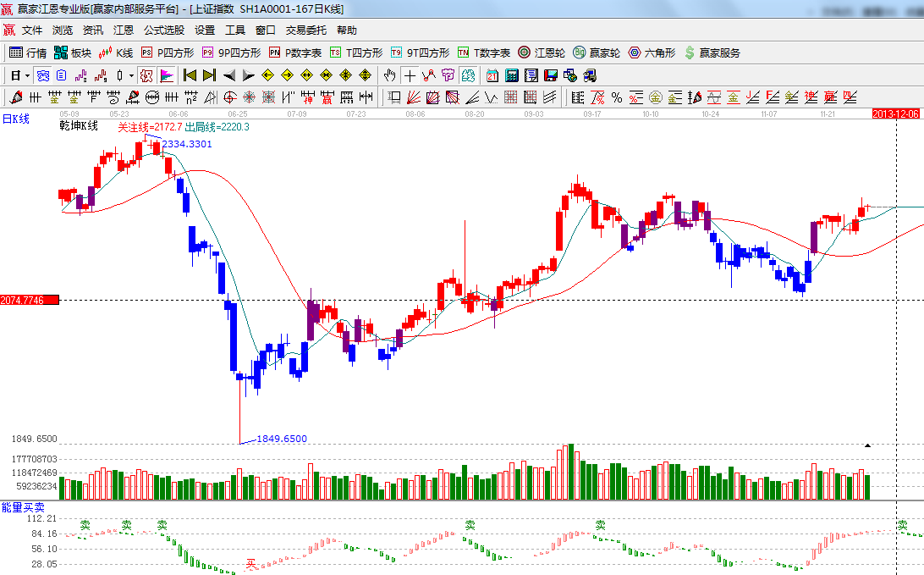This screenshot has height=575, width=924.
Task: Open the 交易委托 menu
Action: pyautogui.click(x=305, y=30)
